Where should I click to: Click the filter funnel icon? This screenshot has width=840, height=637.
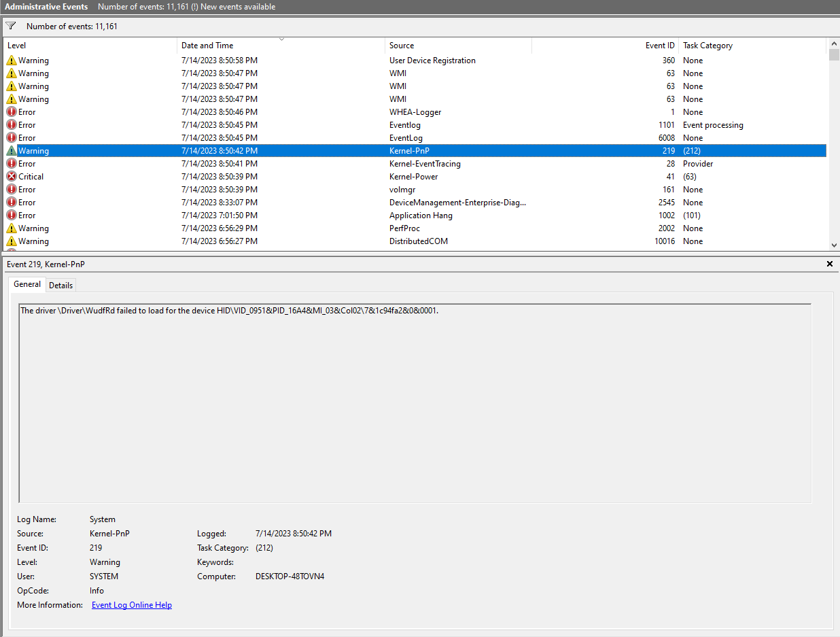coord(11,26)
